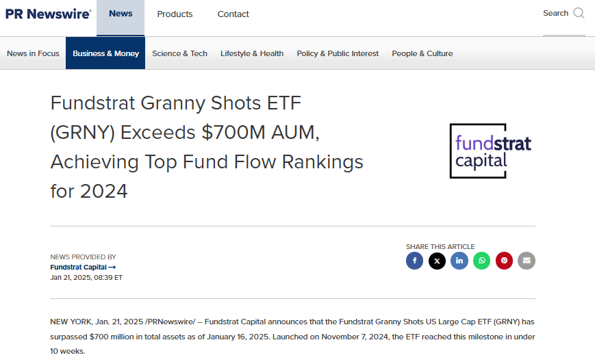Go to the Contact menu
This screenshot has height=364, width=595.
(233, 14)
